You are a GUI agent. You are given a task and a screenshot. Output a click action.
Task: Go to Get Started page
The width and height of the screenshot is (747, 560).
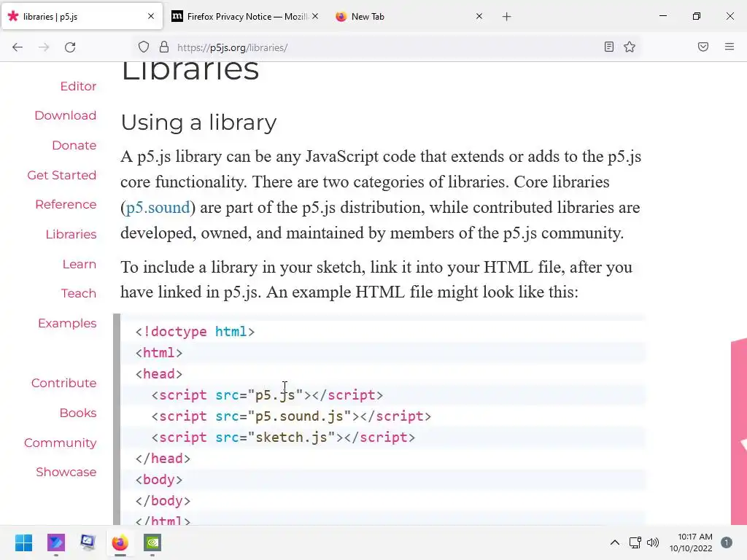pyautogui.click(x=61, y=175)
